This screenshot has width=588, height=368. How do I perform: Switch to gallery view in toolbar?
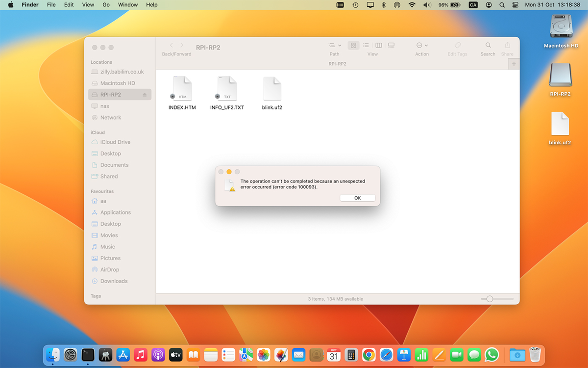392,45
